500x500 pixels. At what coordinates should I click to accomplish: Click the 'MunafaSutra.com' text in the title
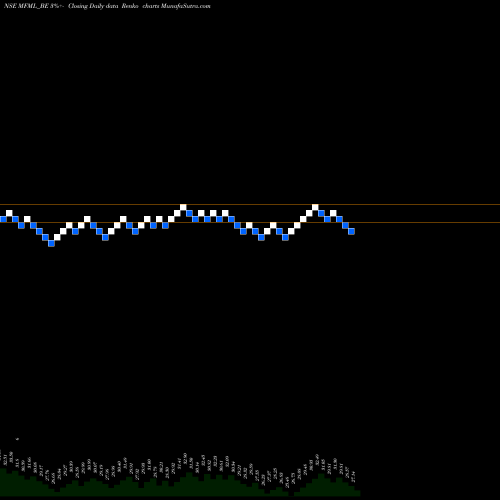click(185, 6)
